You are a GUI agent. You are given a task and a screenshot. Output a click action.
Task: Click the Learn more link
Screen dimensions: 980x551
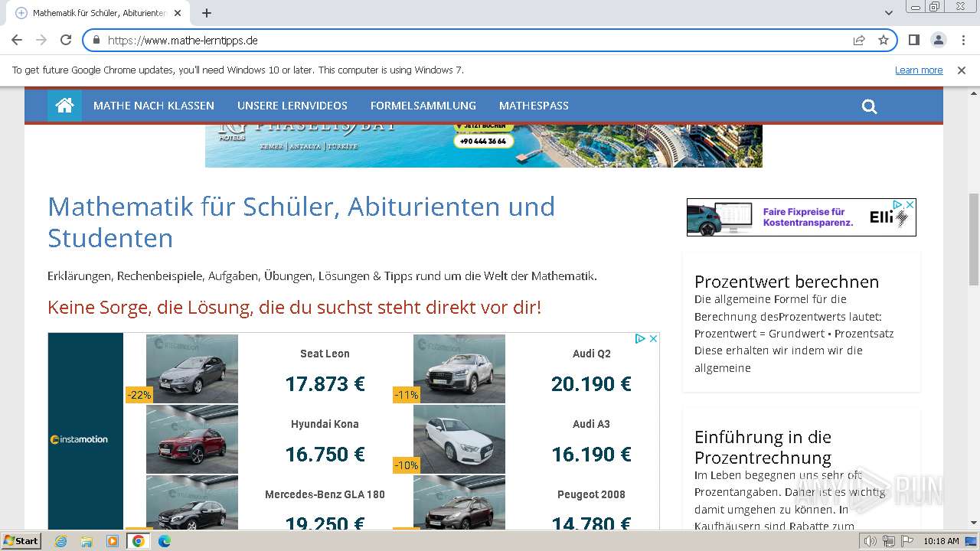(x=919, y=70)
